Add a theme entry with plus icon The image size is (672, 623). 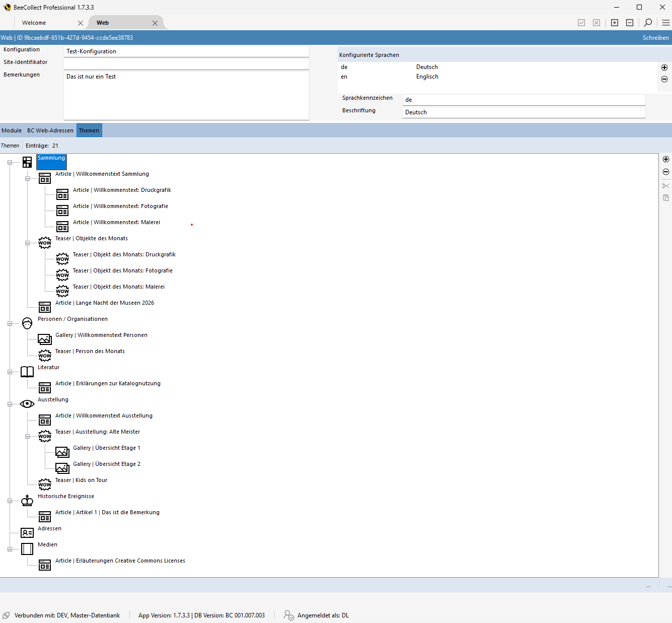[665, 159]
